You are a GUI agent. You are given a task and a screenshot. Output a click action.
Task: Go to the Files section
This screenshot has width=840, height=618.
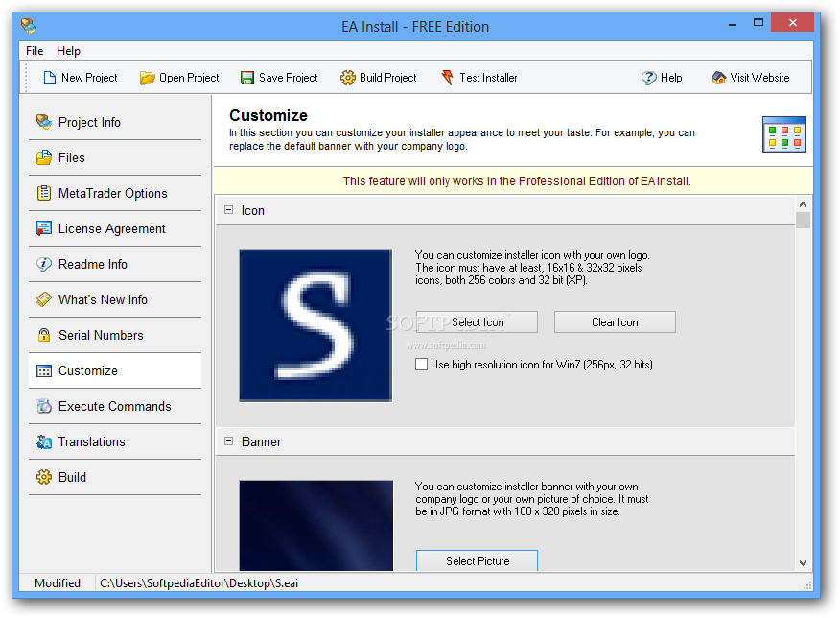[115, 157]
